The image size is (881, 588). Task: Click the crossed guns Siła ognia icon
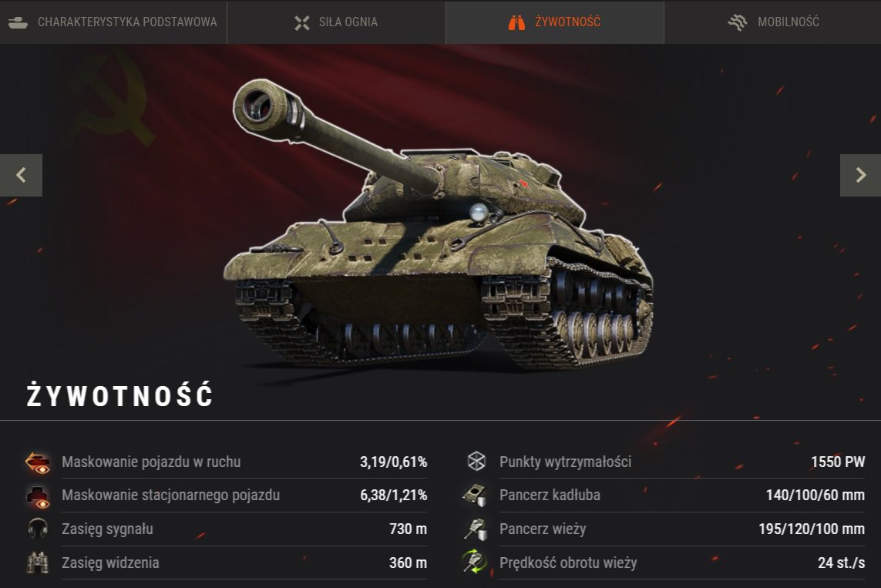coord(301,22)
